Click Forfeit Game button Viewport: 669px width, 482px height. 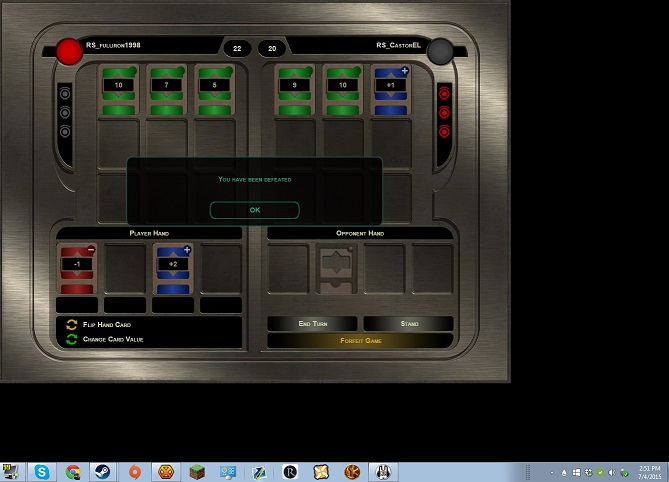coord(360,341)
